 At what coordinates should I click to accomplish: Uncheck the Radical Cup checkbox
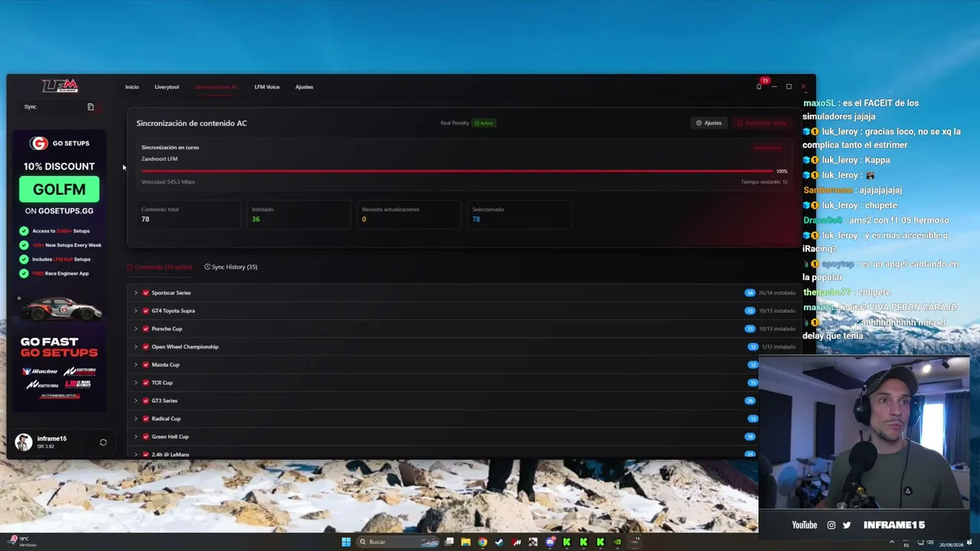(x=145, y=419)
